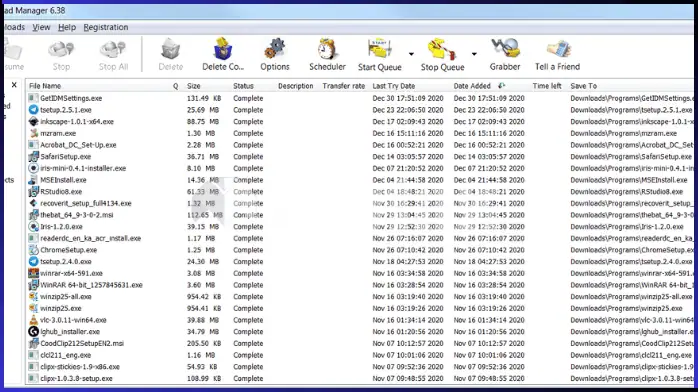This screenshot has width=698, height=392.
Task: Sort by Q column header
Action: pyautogui.click(x=175, y=86)
